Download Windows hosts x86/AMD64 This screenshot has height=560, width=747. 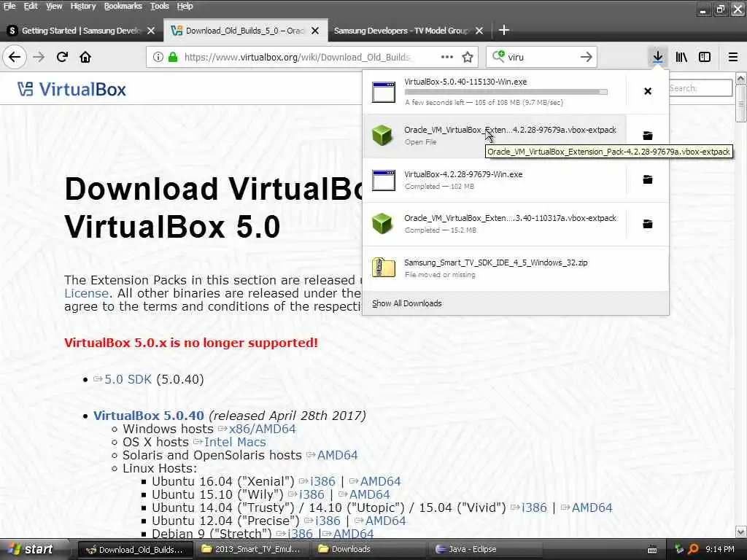click(262, 429)
